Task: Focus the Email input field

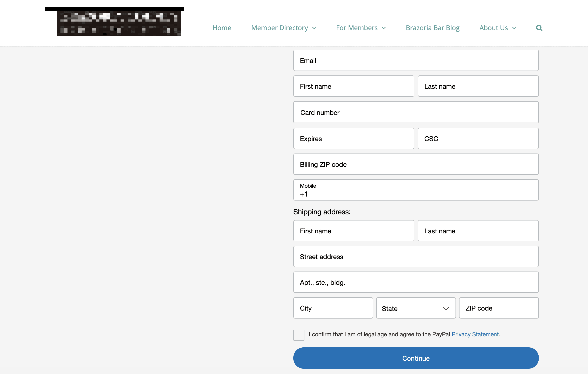Action: [416, 60]
